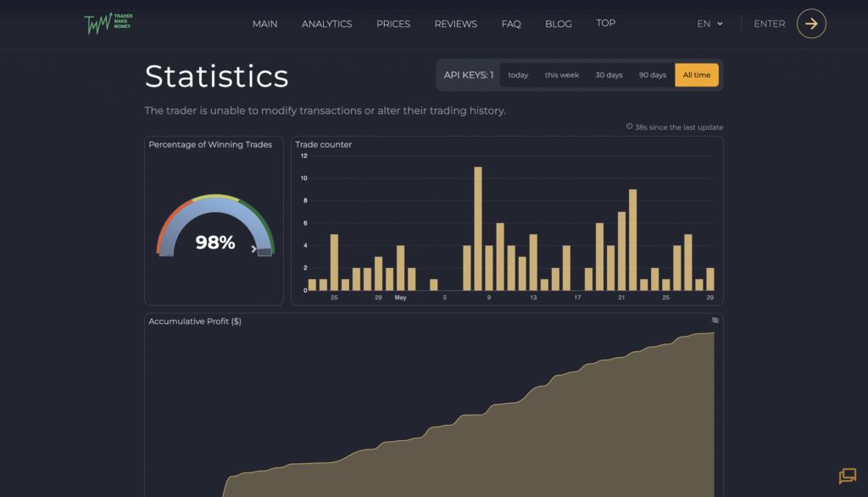
Task: Toggle Accumulative Profit visibility eye icon
Action: click(715, 321)
